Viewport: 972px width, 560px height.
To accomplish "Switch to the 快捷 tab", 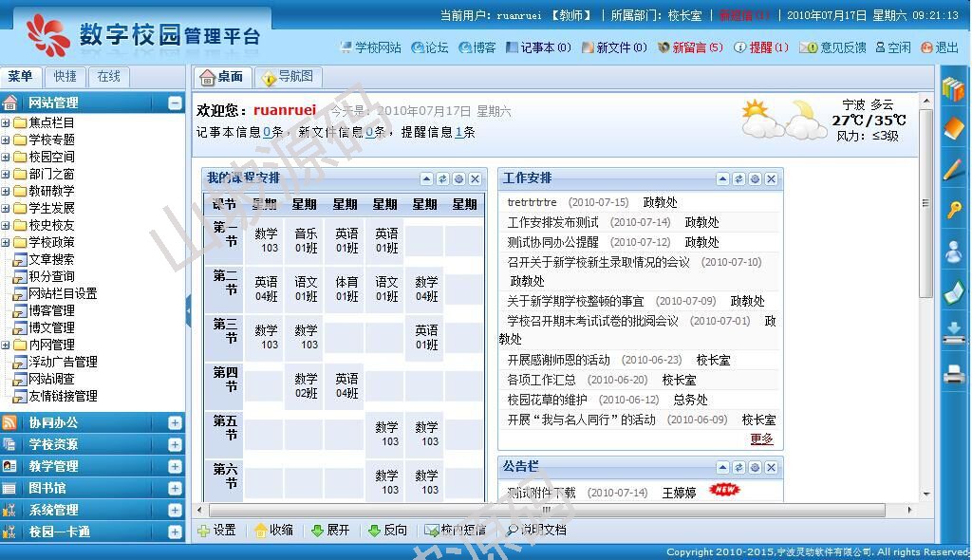I will click(65, 77).
